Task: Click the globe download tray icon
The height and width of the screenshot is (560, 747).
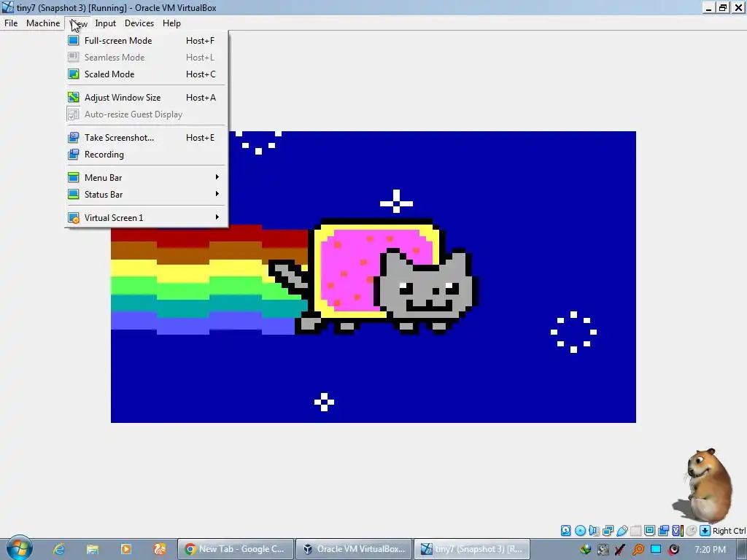Action: pyautogui.click(x=586, y=550)
